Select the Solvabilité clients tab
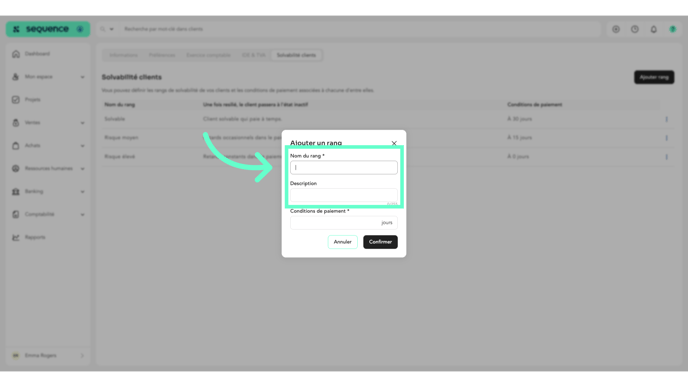688x387 pixels. [296, 55]
